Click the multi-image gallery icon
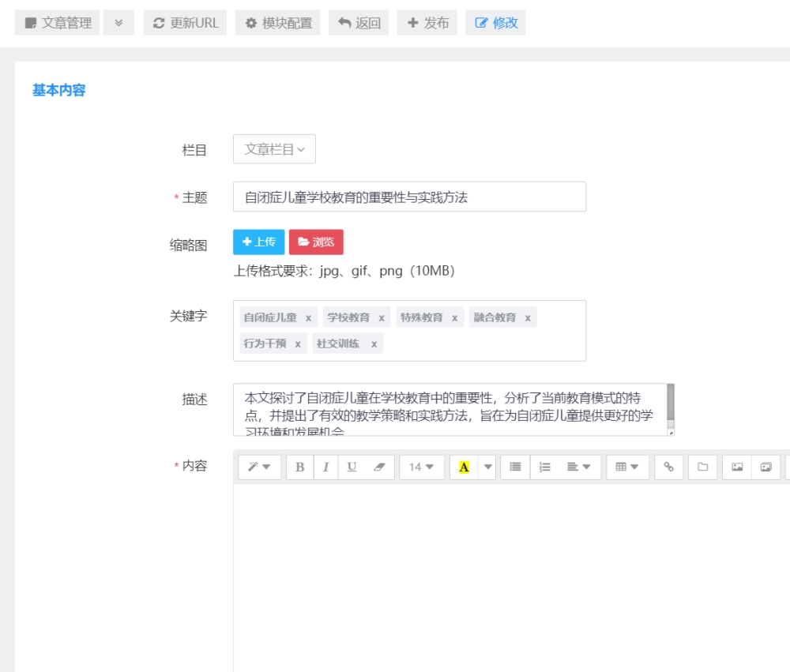Image resolution: width=790 pixels, height=672 pixels. (766, 467)
